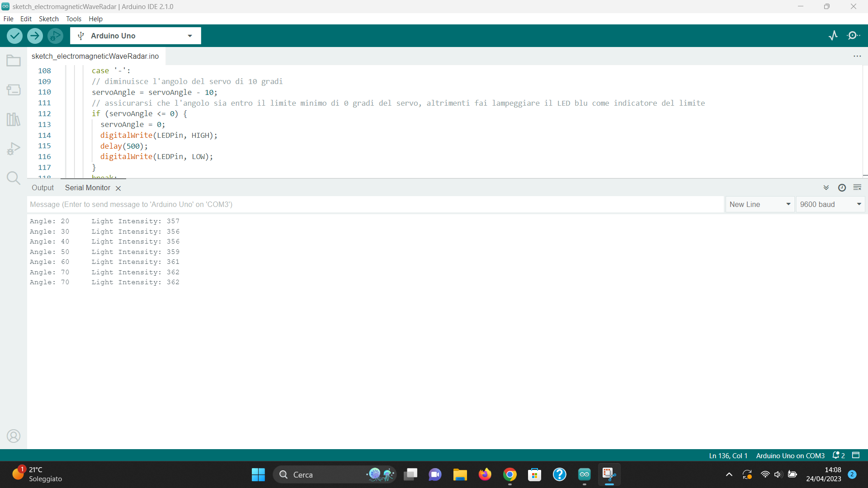The width and height of the screenshot is (868, 488).
Task: Click the Upload arrow button
Action: (35, 36)
